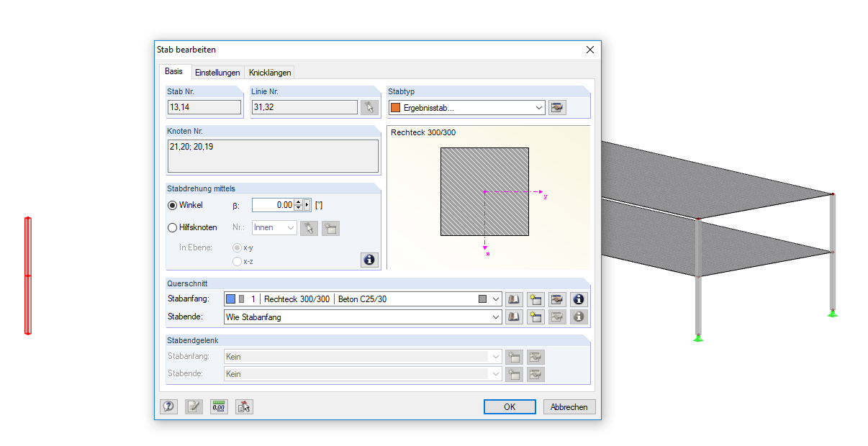Open the Hilfsknoten Innen dropdown
Screen dimensions: 868x446
[274, 227]
